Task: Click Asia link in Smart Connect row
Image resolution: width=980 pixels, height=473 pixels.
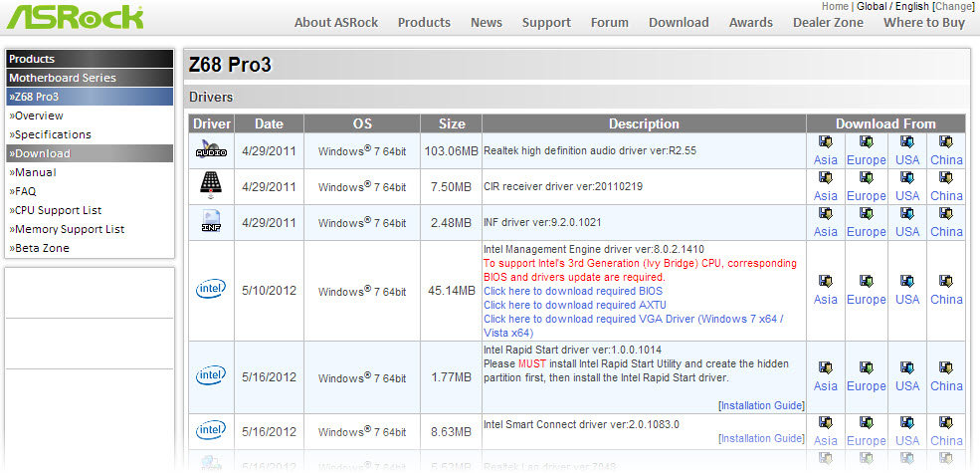Action: click(x=825, y=441)
